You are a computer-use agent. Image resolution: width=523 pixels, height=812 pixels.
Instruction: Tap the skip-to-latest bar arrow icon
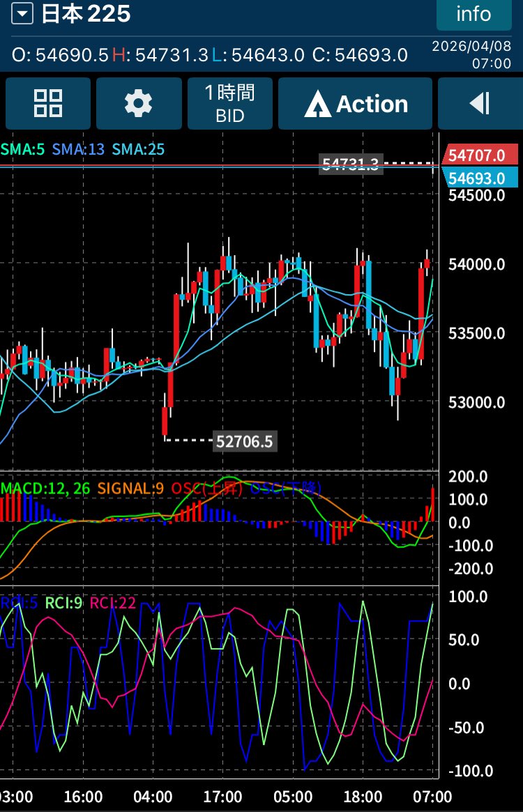480,103
